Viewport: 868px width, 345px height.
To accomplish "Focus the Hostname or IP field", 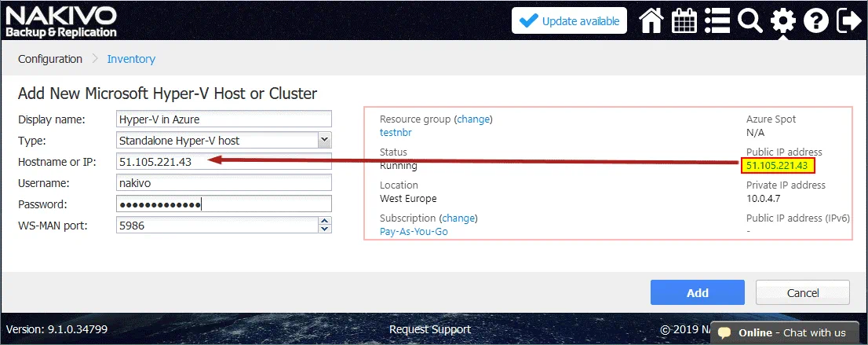I will pyautogui.click(x=223, y=161).
